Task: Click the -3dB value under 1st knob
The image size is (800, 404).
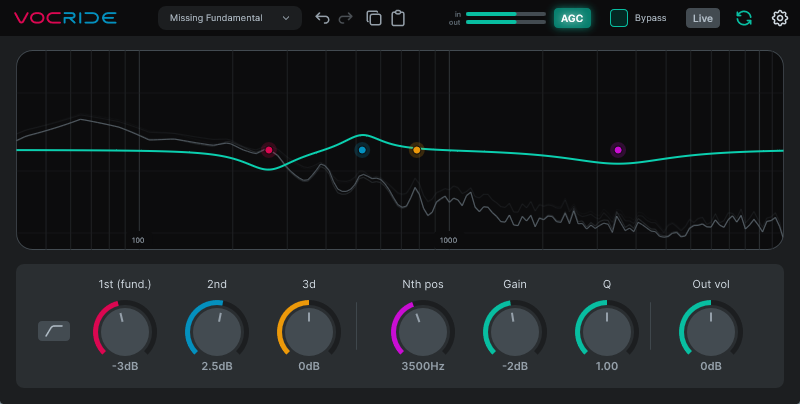Action: tap(125, 366)
